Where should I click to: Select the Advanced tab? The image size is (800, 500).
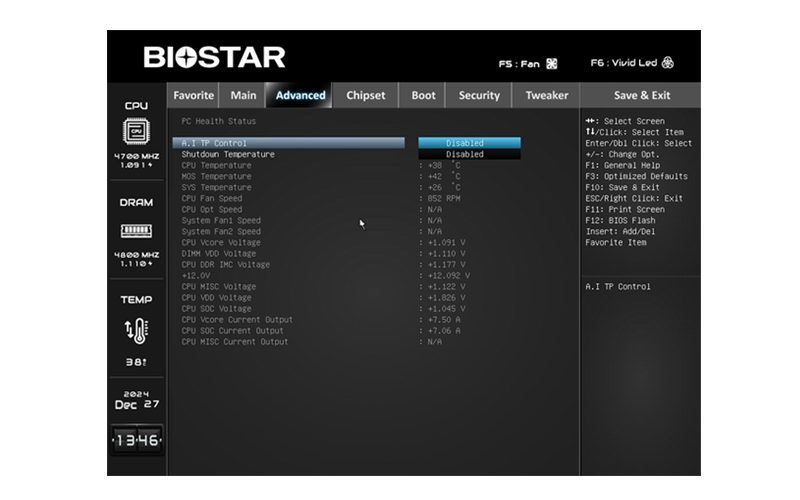[x=300, y=95]
